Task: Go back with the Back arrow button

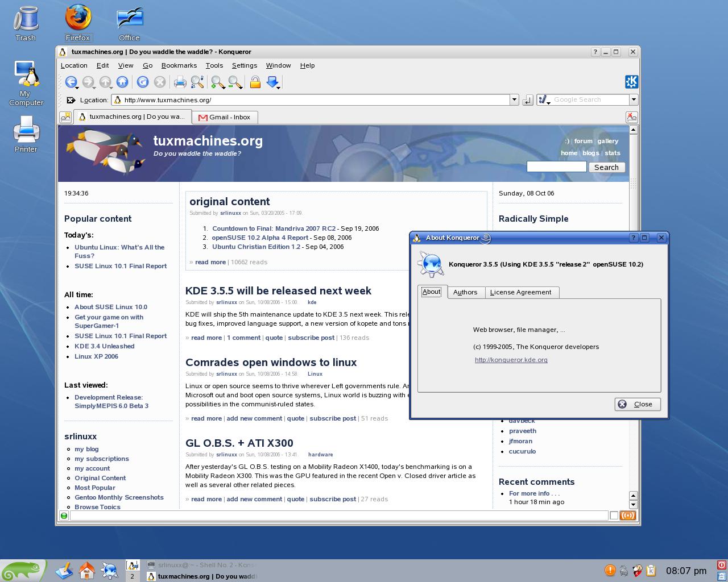Action: click(x=71, y=82)
